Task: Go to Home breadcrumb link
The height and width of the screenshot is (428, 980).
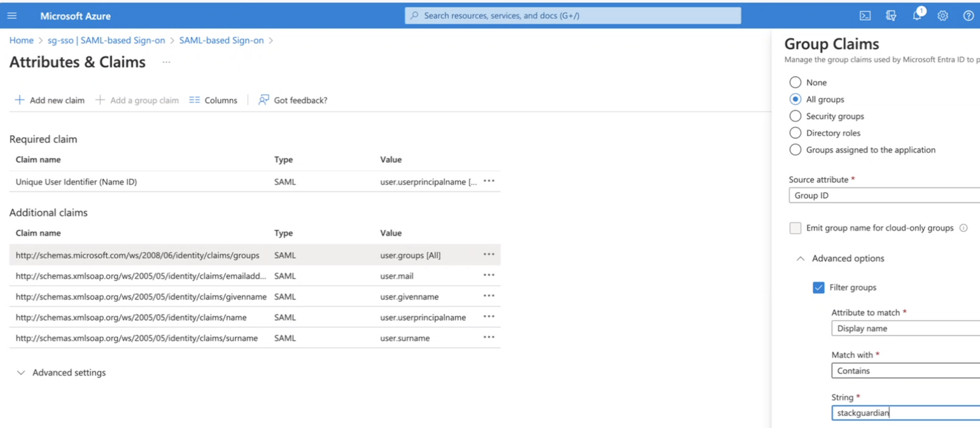Action: click(x=21, y=40)
